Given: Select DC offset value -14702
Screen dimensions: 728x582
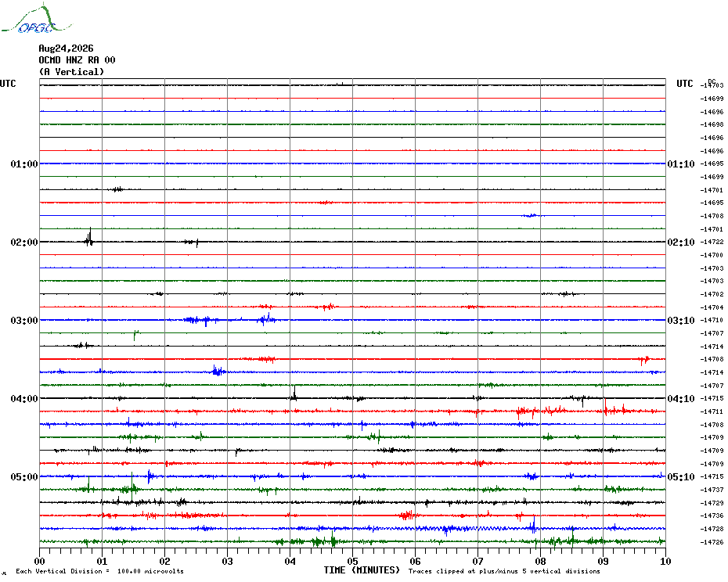Looking at the screenshot, I should click(x=712, y=294).
